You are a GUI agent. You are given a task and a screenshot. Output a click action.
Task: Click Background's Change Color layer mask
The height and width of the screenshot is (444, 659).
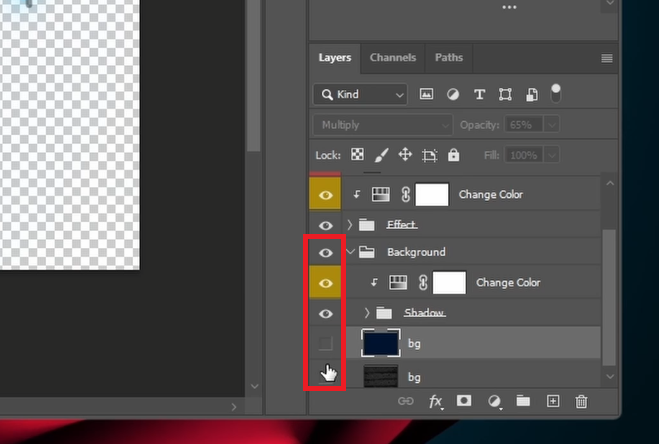[449, 283]
